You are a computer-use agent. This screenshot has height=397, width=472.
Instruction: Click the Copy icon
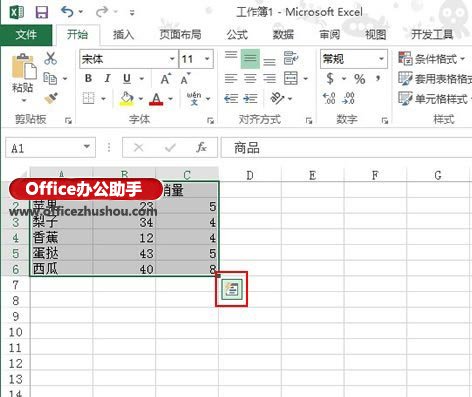coord(50,79)
